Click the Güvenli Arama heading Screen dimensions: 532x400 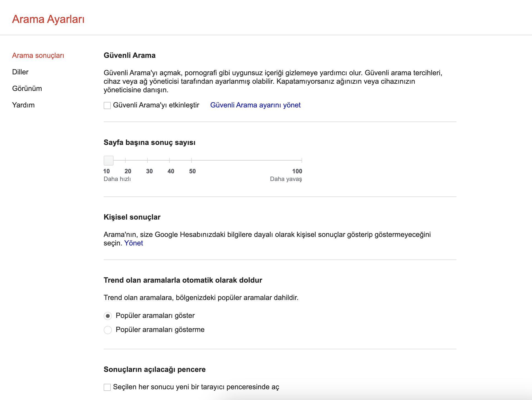(x=130, y=55)
